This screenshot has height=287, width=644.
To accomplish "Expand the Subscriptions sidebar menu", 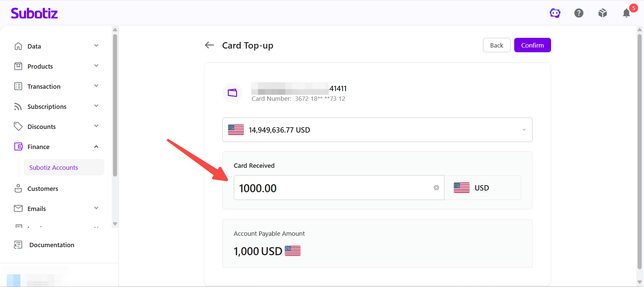I will 57,106.
